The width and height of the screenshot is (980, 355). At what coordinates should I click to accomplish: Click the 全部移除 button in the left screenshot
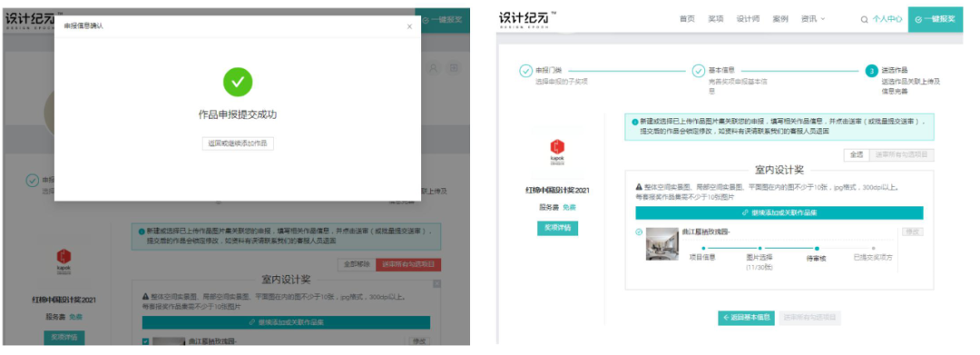point(357,264)
